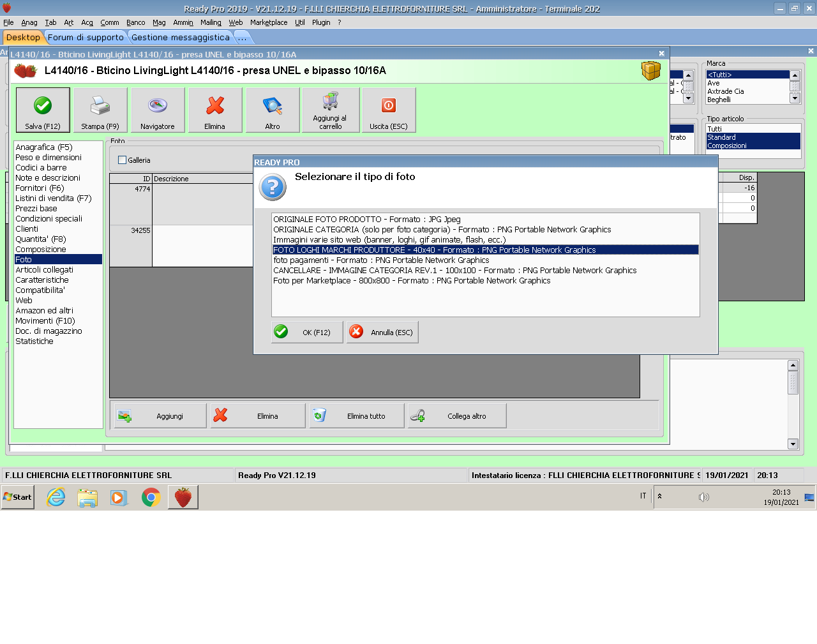Open the Navigatore compass icon
The image size is (817, 644).
[158, 105]
